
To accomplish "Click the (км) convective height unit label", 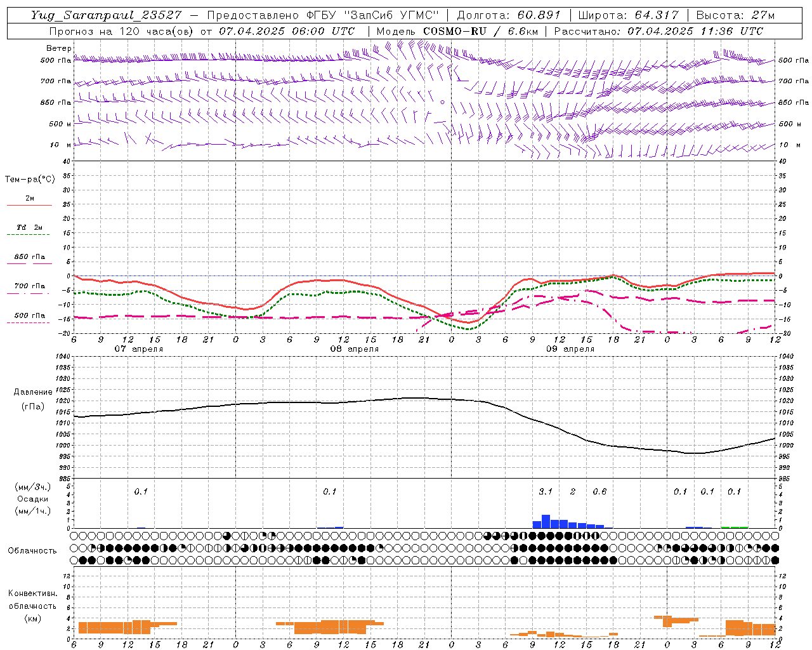I will tap(33, 618).
